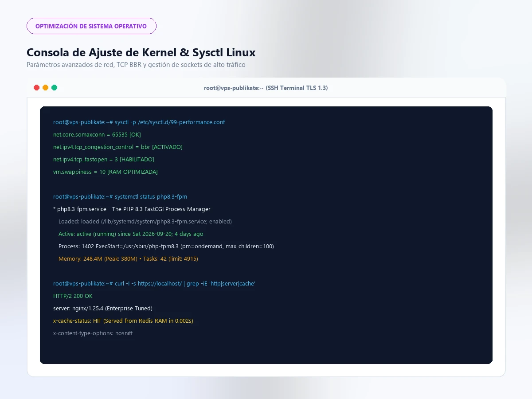Click the subtitle about TCP BBR parameters
Viewport: 532px width, 399px height.
point(136,65)
